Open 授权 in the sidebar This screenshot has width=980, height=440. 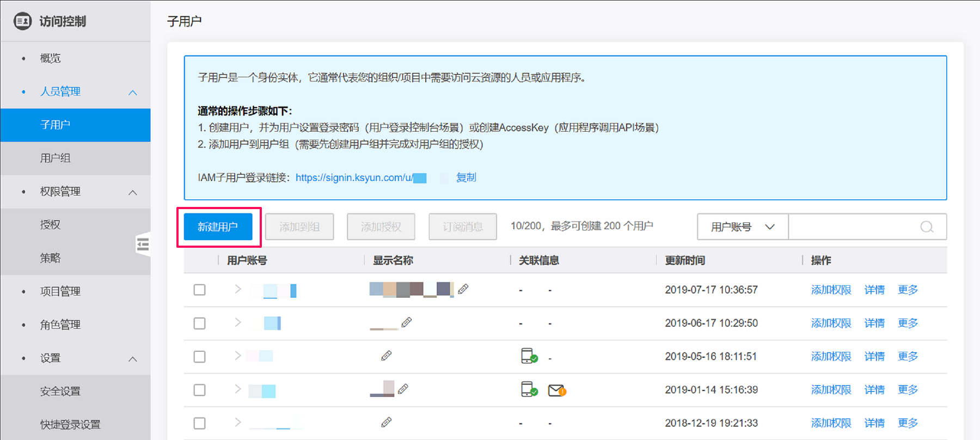(75, 225)
